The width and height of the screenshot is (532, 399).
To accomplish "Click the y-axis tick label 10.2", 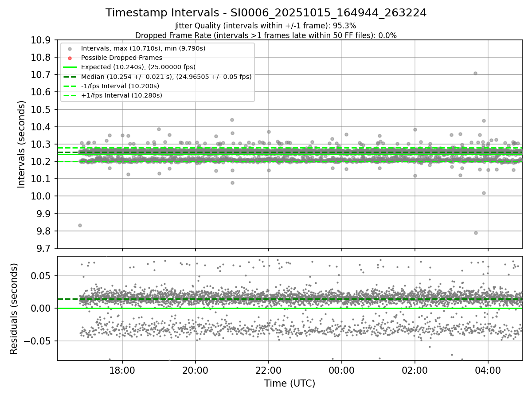I will (x=41, y=162).
